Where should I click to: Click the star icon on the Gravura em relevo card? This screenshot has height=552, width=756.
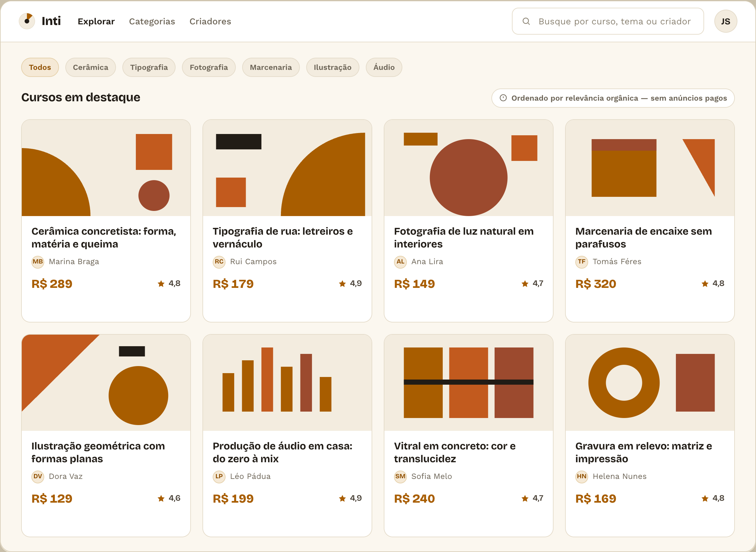[705, 498]
